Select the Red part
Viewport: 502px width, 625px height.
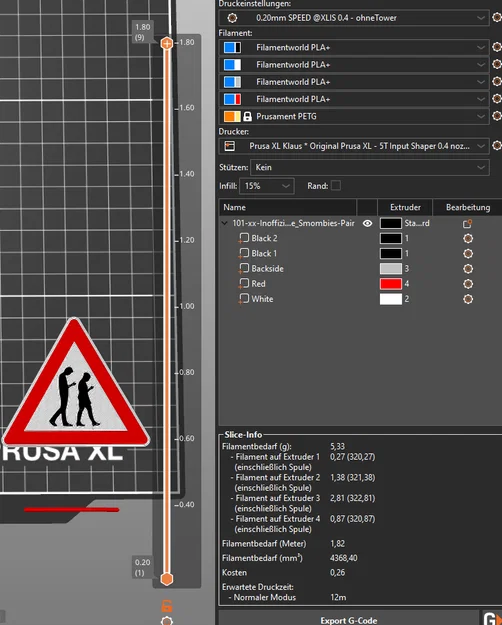258,284
